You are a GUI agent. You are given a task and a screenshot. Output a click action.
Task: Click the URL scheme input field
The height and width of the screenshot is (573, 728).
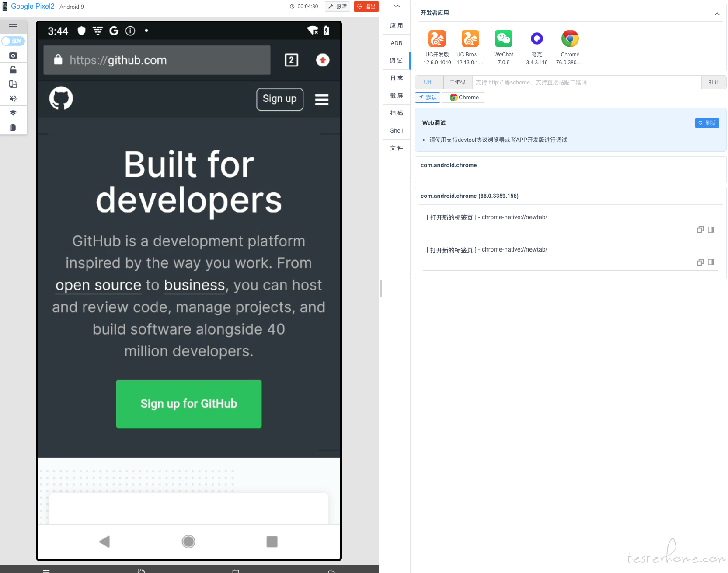point(587,82)
